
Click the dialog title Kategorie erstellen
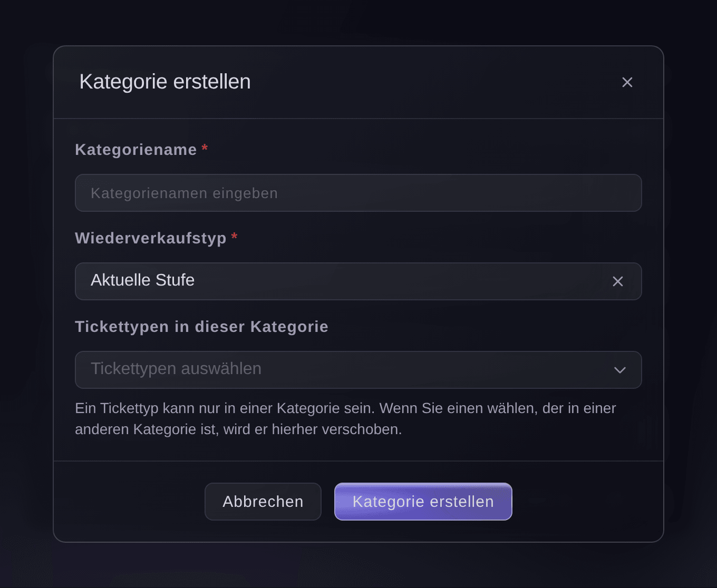click(x=165, y=82)
